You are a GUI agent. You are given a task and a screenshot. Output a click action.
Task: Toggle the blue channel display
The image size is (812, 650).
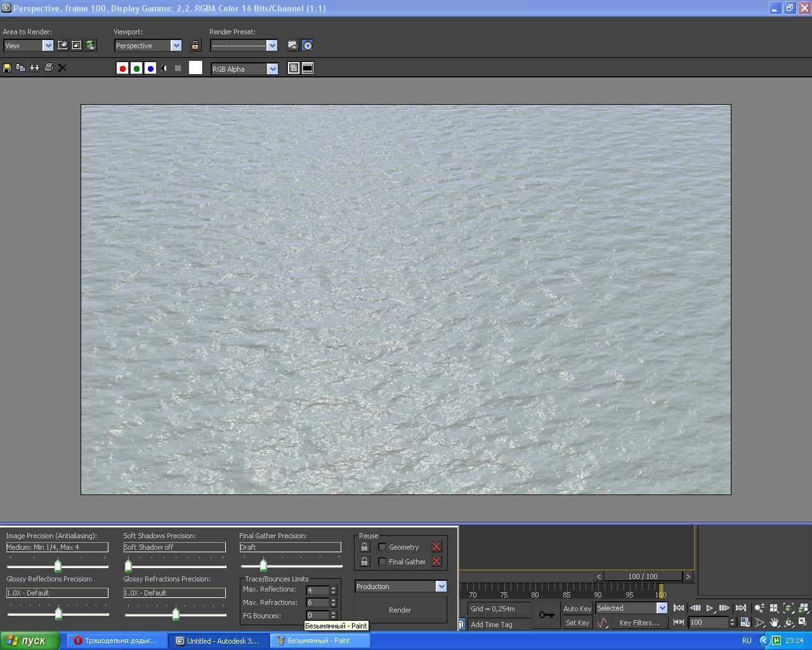[150, 69]
